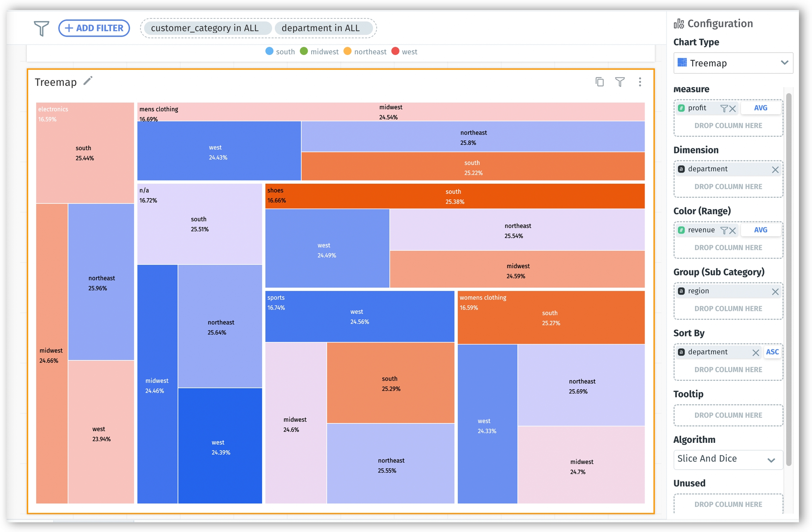Open the three-dot chart options menu
Image resolution: width=812 pixels, height=532 pixels.
point(640,82)
